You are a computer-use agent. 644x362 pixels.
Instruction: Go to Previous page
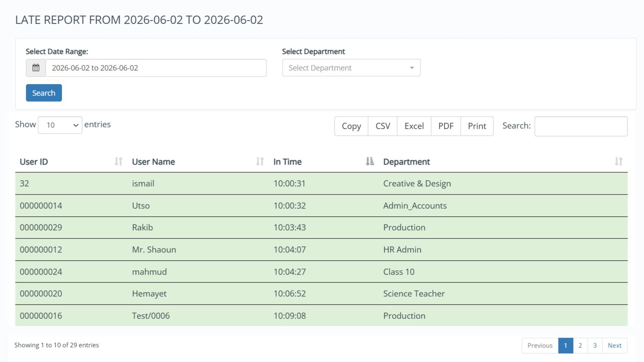pos(540,345)
